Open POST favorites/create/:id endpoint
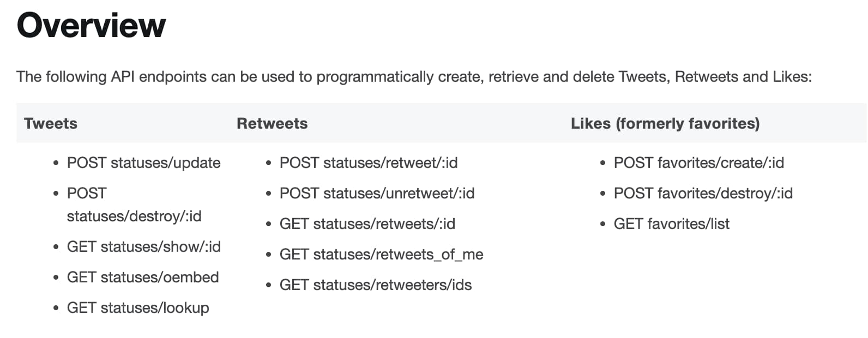Screen dimensions: 868x338 (699, 163)
